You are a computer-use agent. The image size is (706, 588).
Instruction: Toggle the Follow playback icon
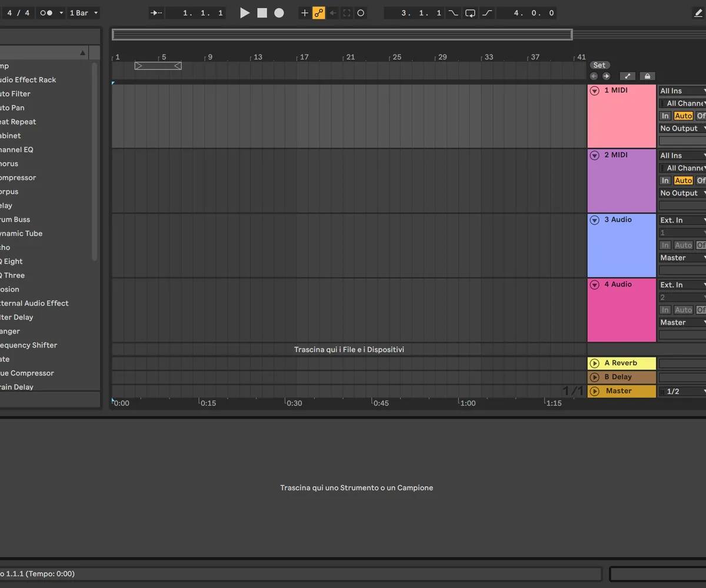pyautogui.click(x=156, y=13)
